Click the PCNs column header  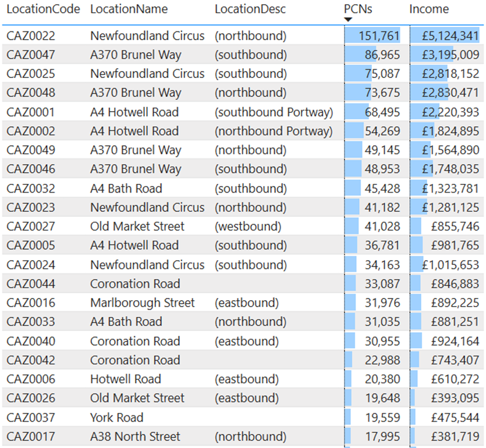click(x=358, y=9)
